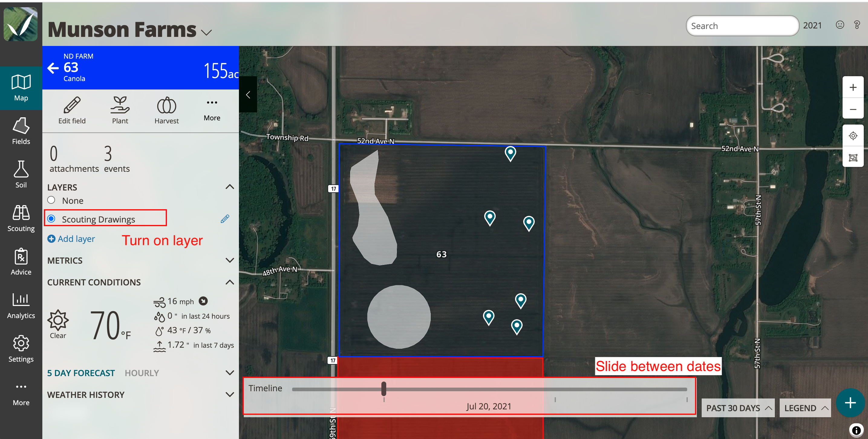Edit Scouting Drawings with pencil icon
This screenshot has width=868, height=439.
tap(225, 219)
